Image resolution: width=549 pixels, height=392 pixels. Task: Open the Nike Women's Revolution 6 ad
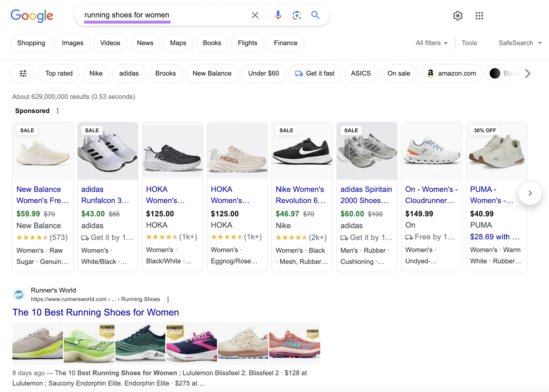click(300, 195)
